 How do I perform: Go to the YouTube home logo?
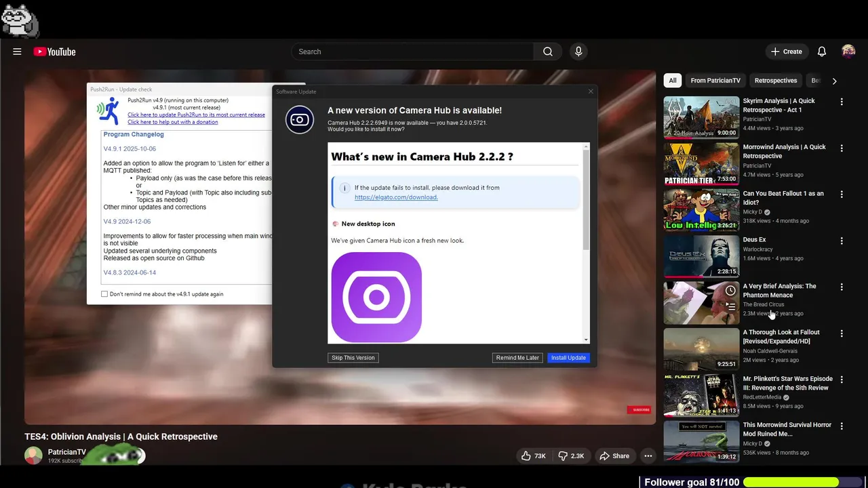click(54, 52)
